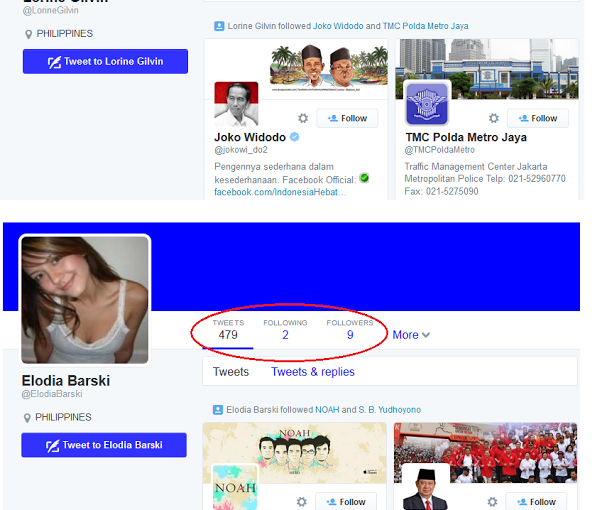This screenshot has width=602, height=510.
Task: Open S. B. Yudhoyono avatar photo
Action: 426,487
